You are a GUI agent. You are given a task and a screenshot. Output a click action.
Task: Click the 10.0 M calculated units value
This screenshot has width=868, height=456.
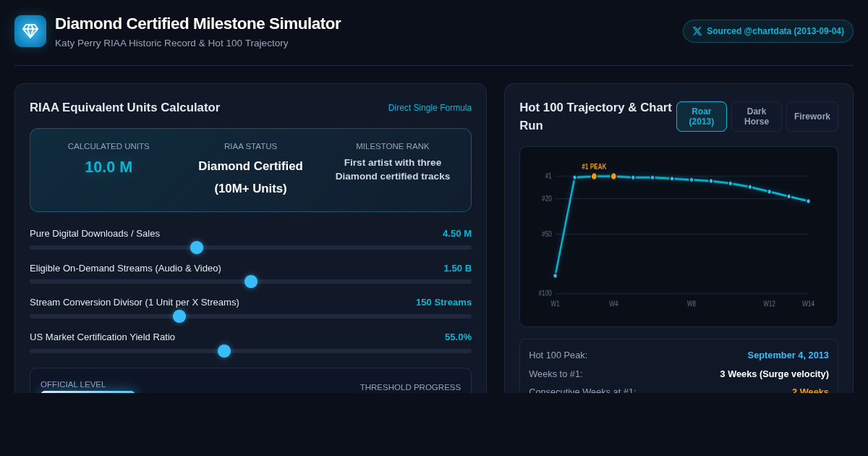pyautogui.click(x=109, y=167)
